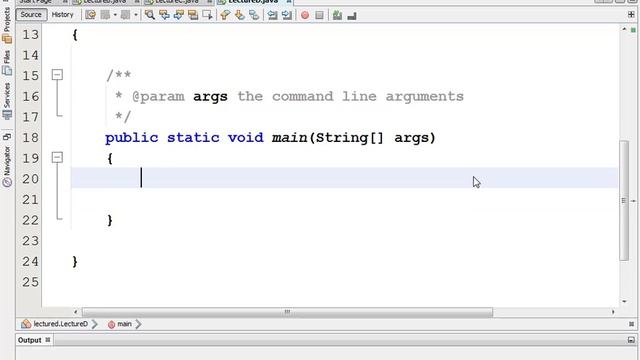The width and height of the screenshot is (640, 360).
Task: Open the Services side panel
Action: click(7, 101)
